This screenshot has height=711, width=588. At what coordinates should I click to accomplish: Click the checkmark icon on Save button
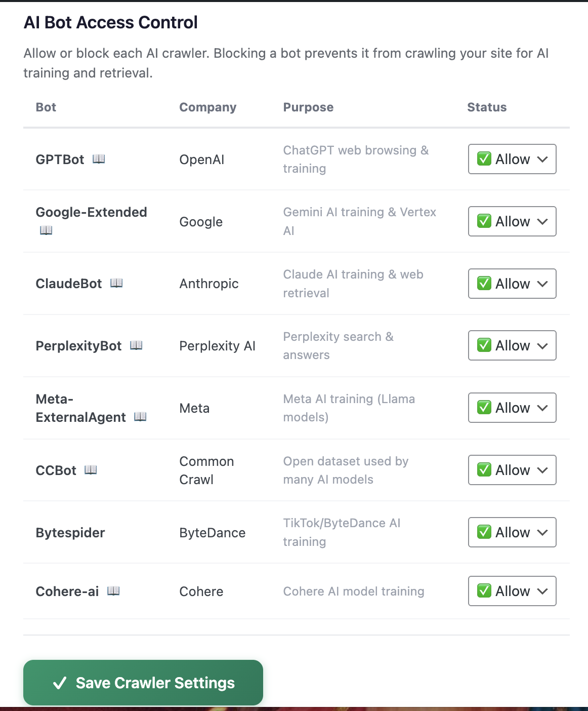[60, 683]
